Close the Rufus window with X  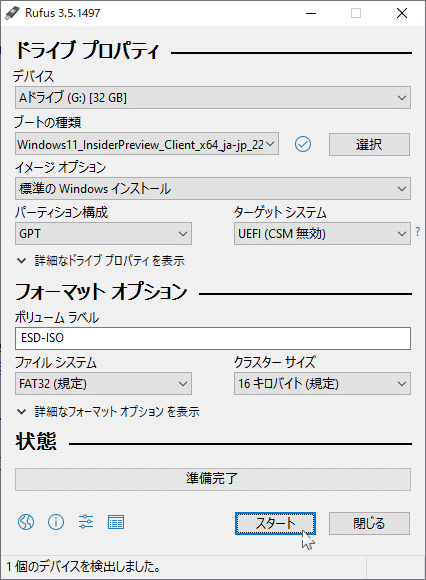click(402, 13)
